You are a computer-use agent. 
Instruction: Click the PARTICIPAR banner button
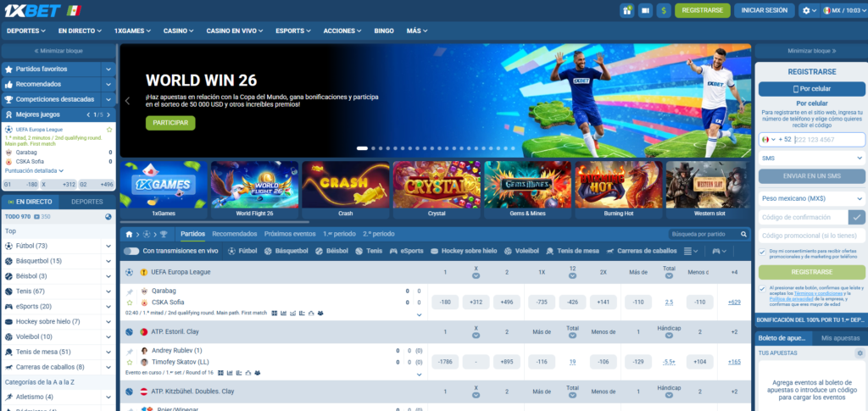(x=170, y=123)
